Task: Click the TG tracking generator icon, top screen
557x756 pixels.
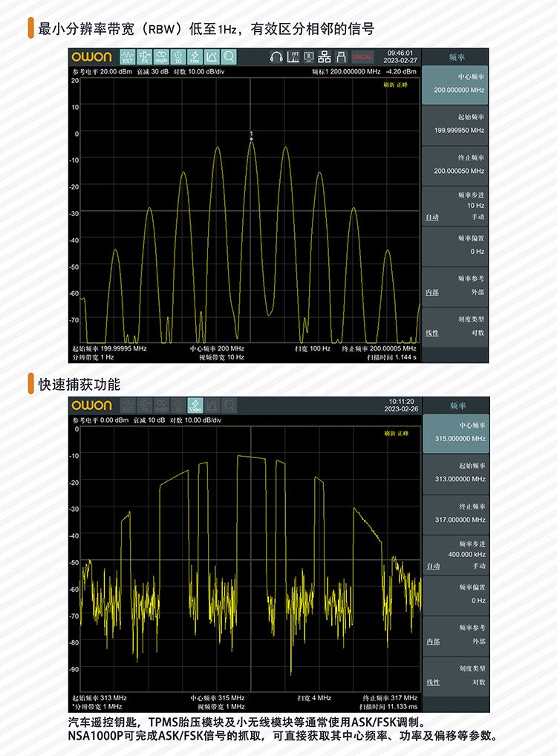Action: [x=178, y=57]
